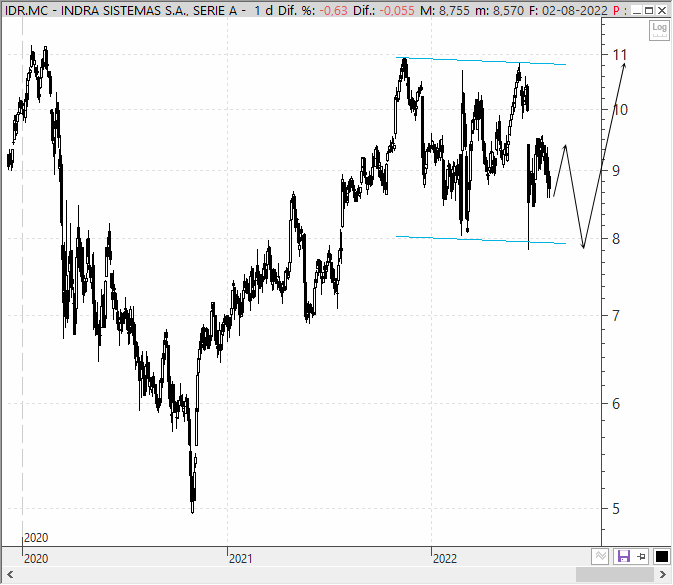Click the horizontal scrollbar thumb
Image resolution: width=673 pixels, height=585 pixels.
pos(614,574)
